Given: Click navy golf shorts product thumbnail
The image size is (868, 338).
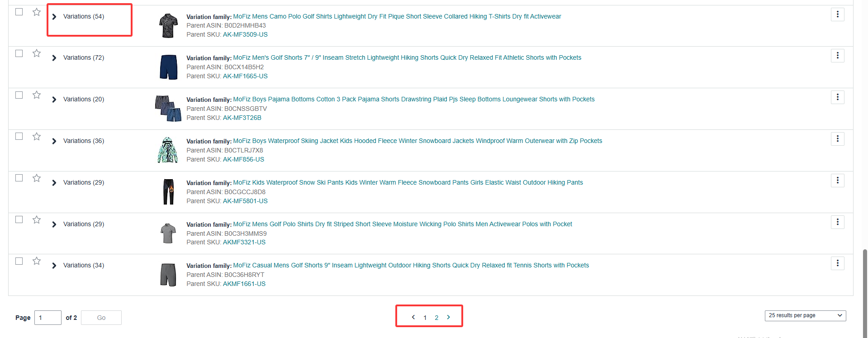Looking at the screenshot, I should [168, 67].
